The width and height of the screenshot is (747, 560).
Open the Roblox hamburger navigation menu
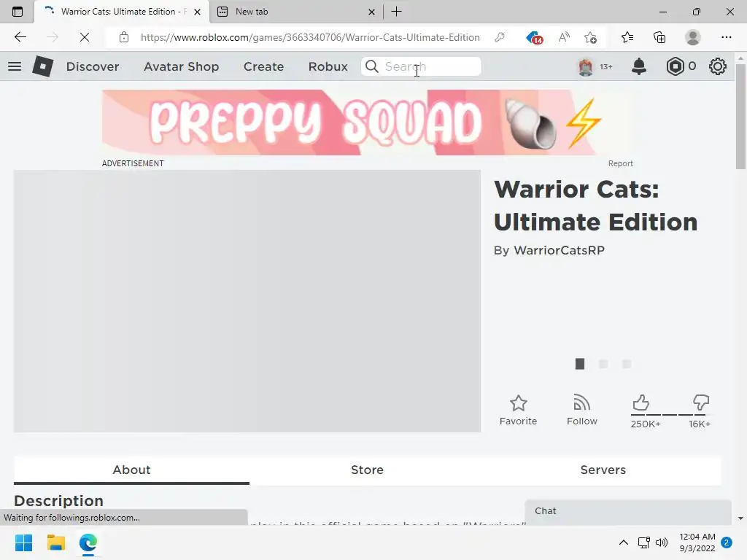tap(15, 66)
